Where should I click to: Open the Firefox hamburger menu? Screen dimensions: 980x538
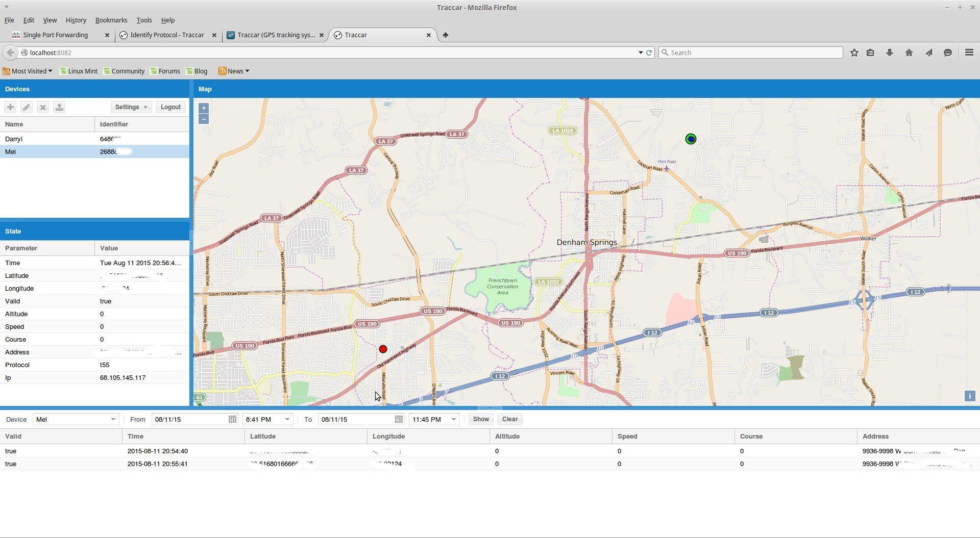point(969,53)
